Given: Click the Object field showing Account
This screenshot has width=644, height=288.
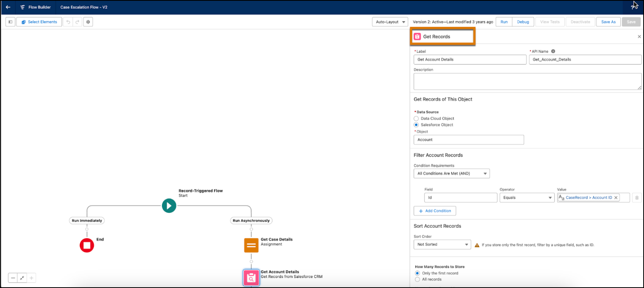Looking at the screenshot, I should point(469,140).
